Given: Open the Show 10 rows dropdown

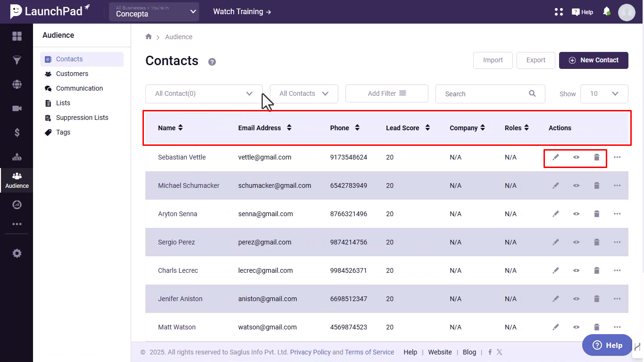Looking at the screenshot, I should [x=604, y=93].
